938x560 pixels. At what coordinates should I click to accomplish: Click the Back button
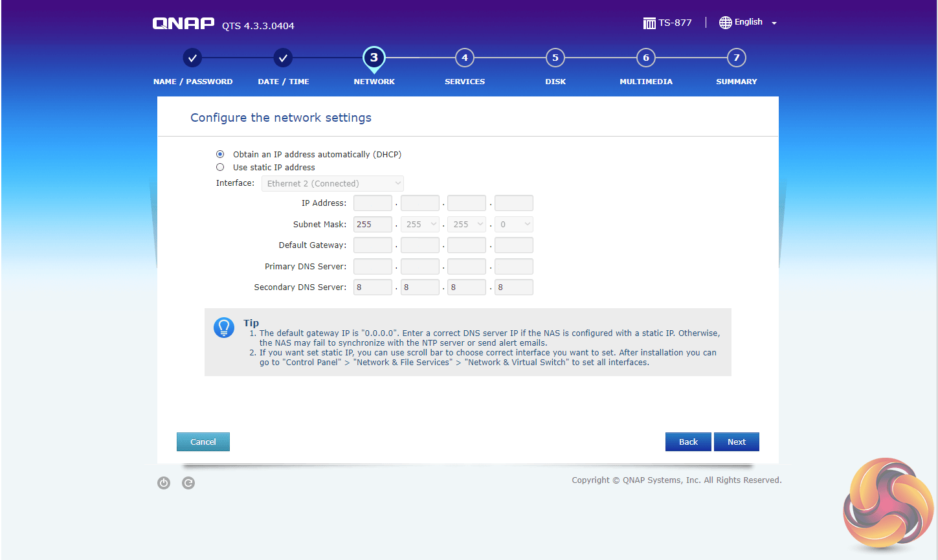pyautogui.click(x=688, y=442)
